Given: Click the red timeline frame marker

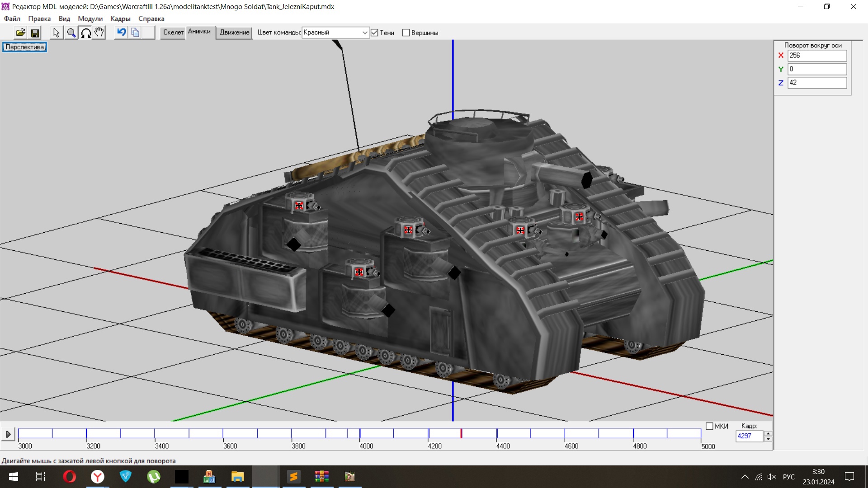Looking at the screenshot, I should 461,433.
